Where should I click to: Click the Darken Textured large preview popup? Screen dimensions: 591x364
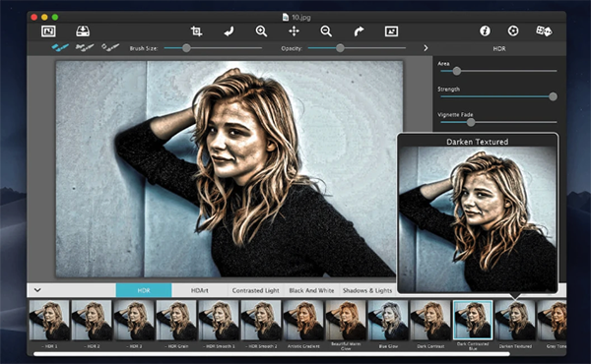click(478, 213)
